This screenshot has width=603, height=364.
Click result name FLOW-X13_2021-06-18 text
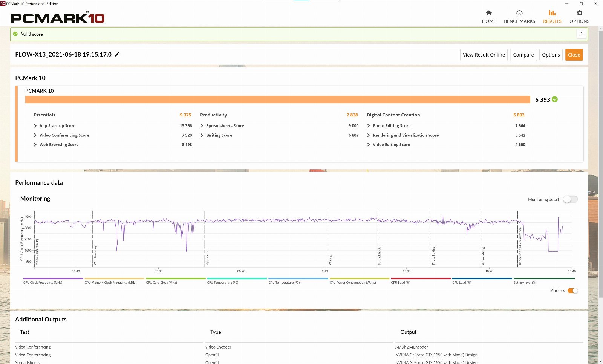click(x=63, y=54)
